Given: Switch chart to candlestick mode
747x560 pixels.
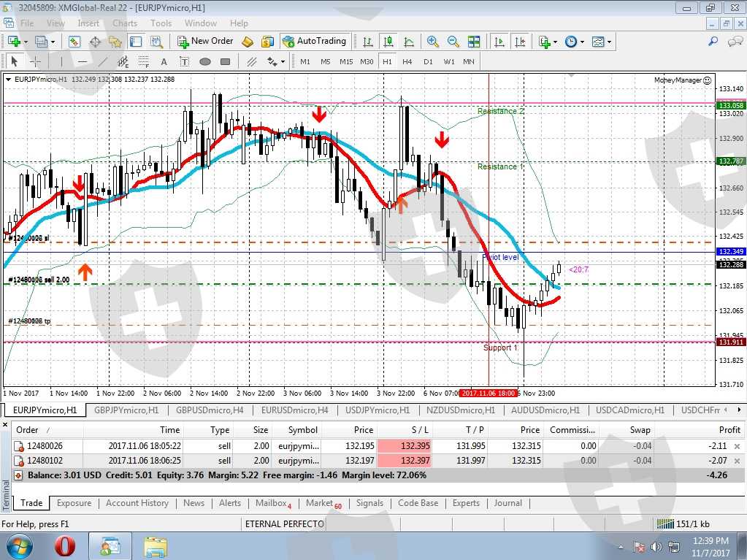Looking at the screenshot, I should coord(388,42).
